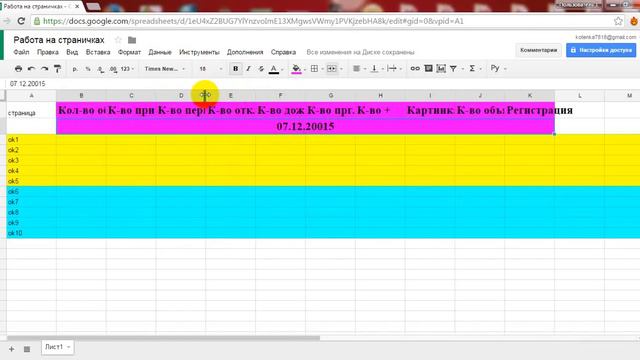Select the paint format tool
Viewport: 640px width, 360px height.
tap(57, 69)
